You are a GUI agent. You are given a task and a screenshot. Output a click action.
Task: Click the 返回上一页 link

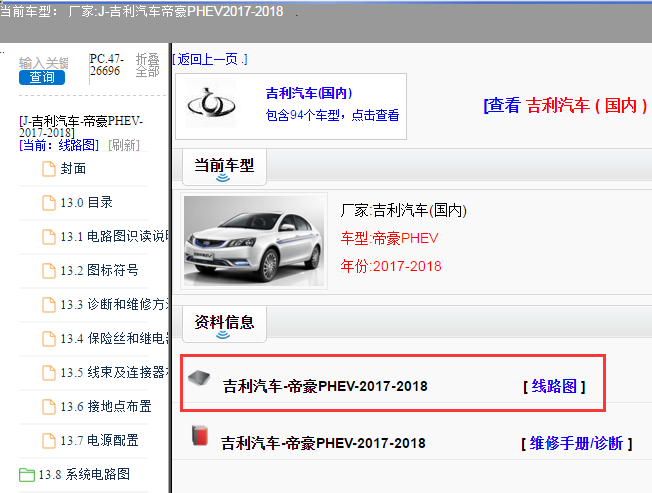click(210, 59)
